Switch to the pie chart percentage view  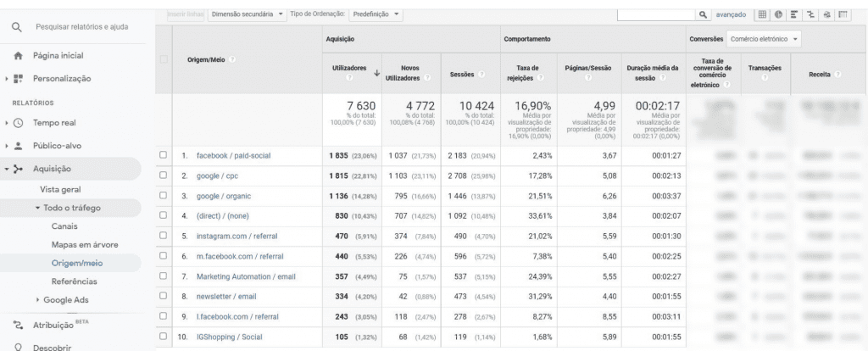pyautogui.click(x=778, y=15)
